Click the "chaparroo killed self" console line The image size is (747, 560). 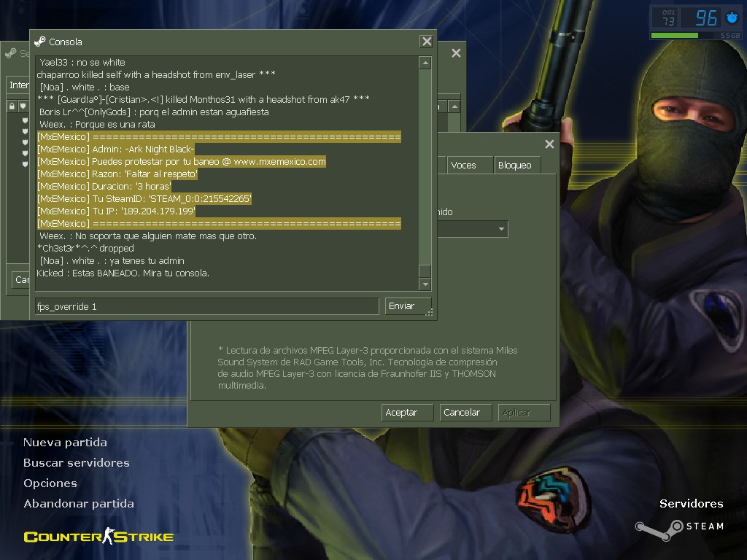[156, 75]
